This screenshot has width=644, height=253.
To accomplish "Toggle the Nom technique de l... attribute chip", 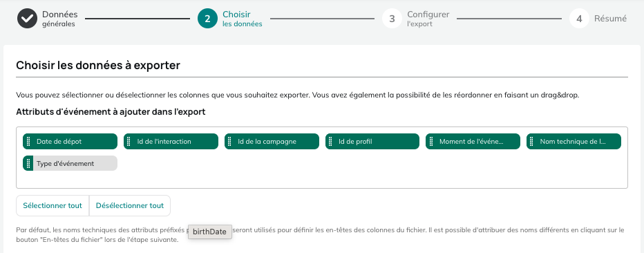I will [574, 141].
